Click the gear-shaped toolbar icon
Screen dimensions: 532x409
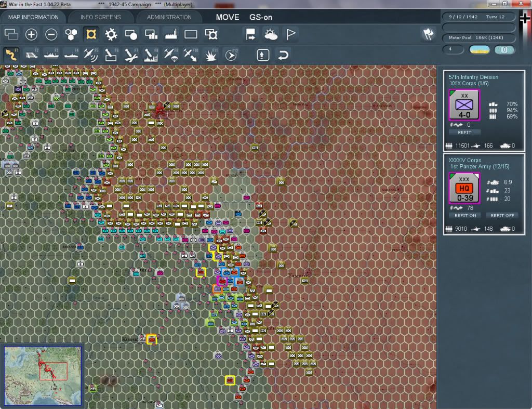point(111,34)
